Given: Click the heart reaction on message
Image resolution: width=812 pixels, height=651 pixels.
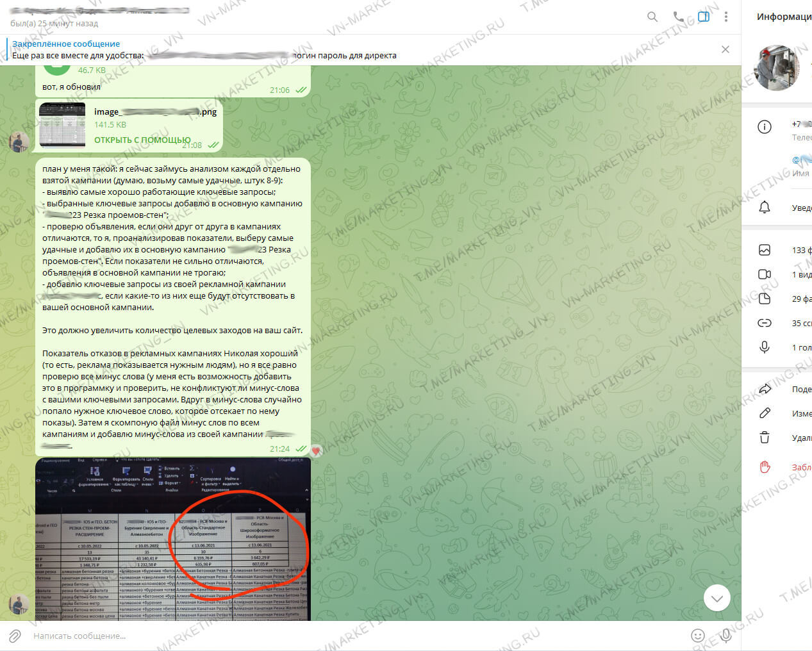Looking at the screenshot, I should pyautogui.click(x=316, y=451).
